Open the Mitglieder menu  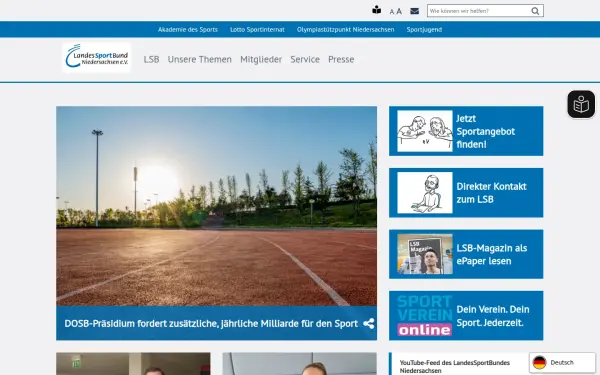[x=261, y=59]
